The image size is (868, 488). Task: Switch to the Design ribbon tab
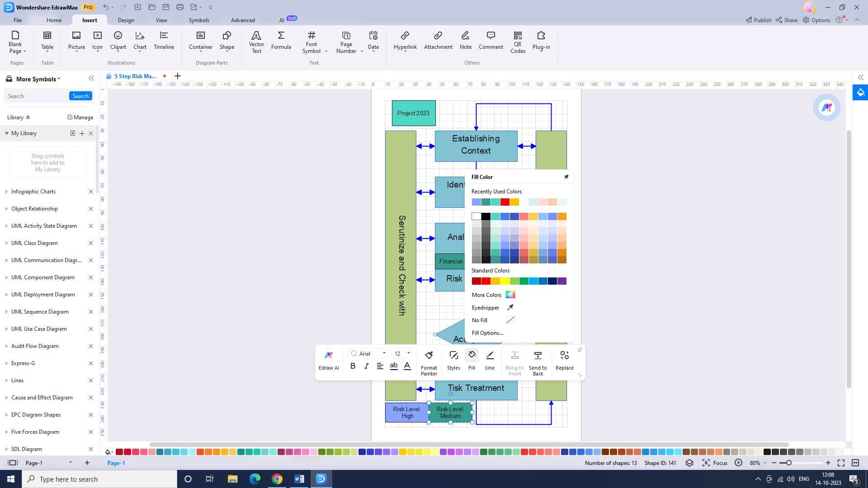click(126, 20)
